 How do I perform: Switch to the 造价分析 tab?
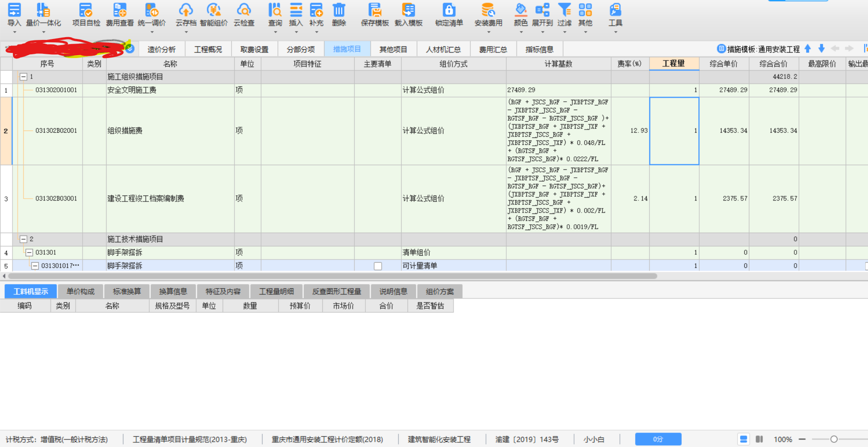[x=161, y=49]
